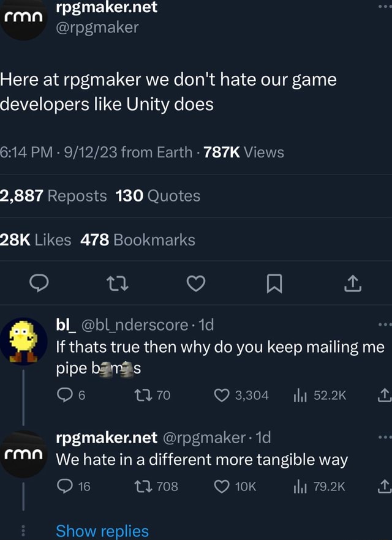Share the bl_ reply
392x540 pixels.
tap(385, 396)
